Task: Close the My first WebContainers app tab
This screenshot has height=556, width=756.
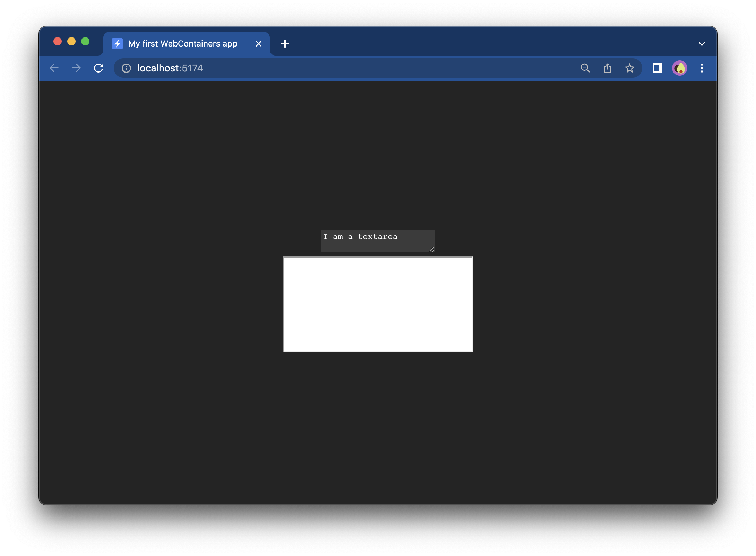Action: 259,44
